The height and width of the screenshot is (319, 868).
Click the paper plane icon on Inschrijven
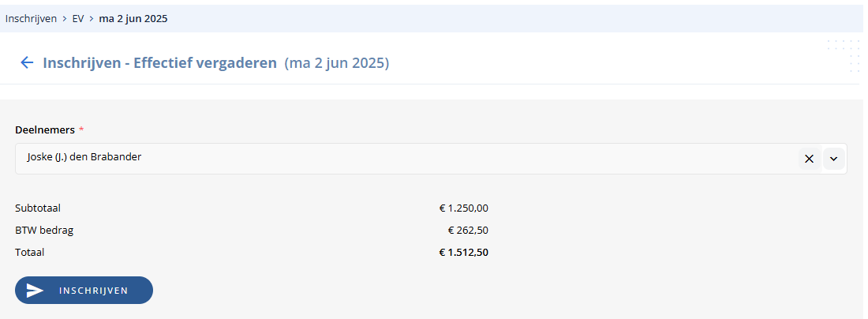click(x=35, y=291)
